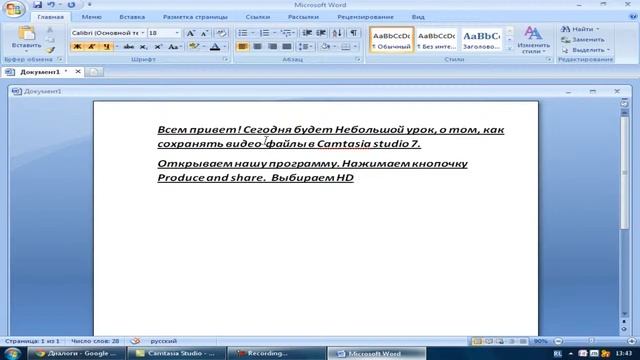Image resolution: width=640 pixels, height=360 pixels.
Task: Open the Вид tab
Action: coord(418,17)
